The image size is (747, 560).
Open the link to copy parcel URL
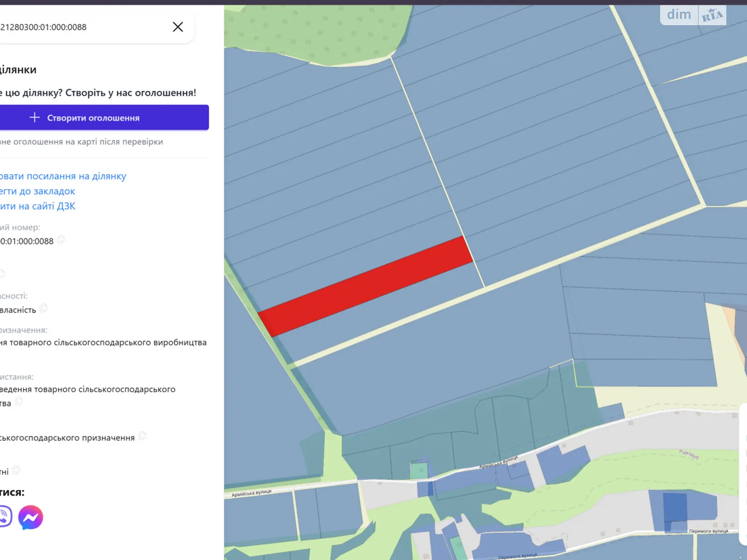[63, 176]
